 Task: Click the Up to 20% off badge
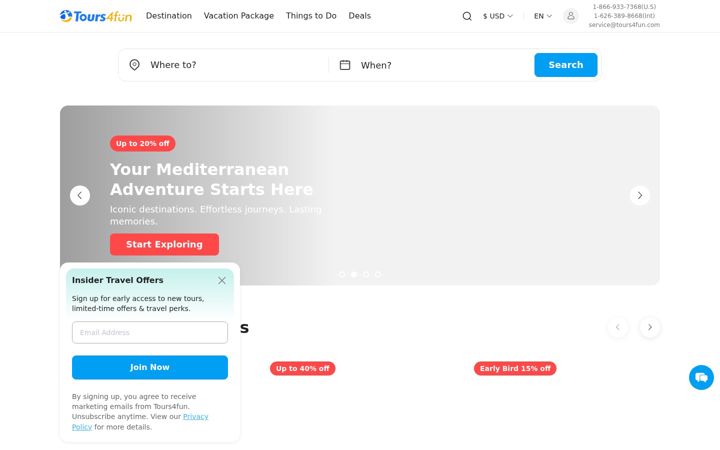(142, 143)
